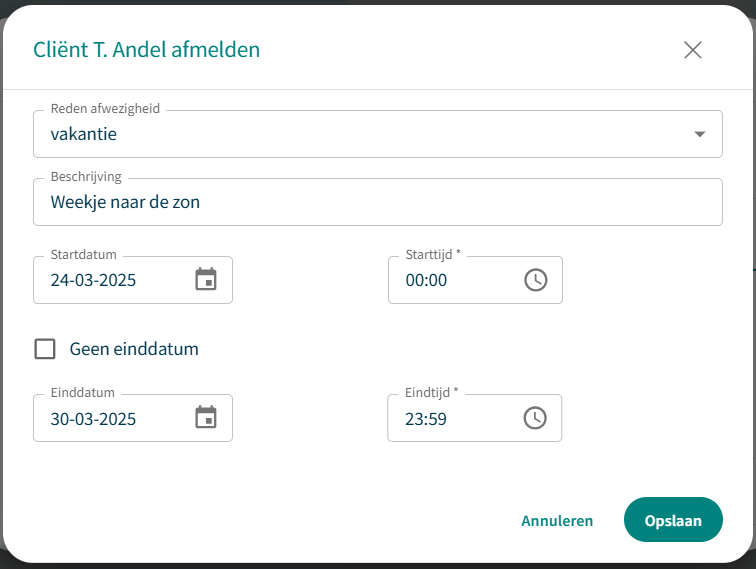This screenshot has width=756, height=569.
Task: Click the 'Geen einddatum' label text
Action: point(134,349)
